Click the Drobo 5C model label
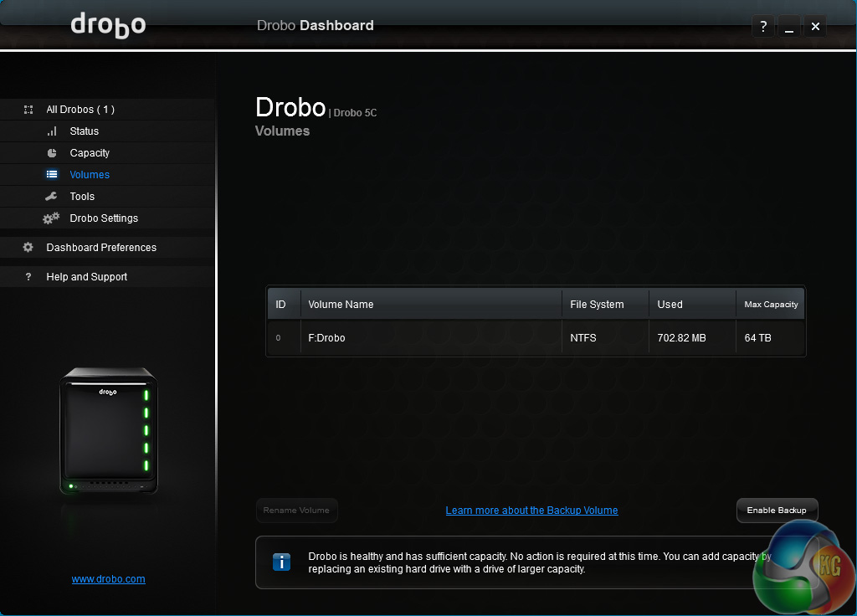The height and width of the screenshot is (616, 857). [355, 113]
